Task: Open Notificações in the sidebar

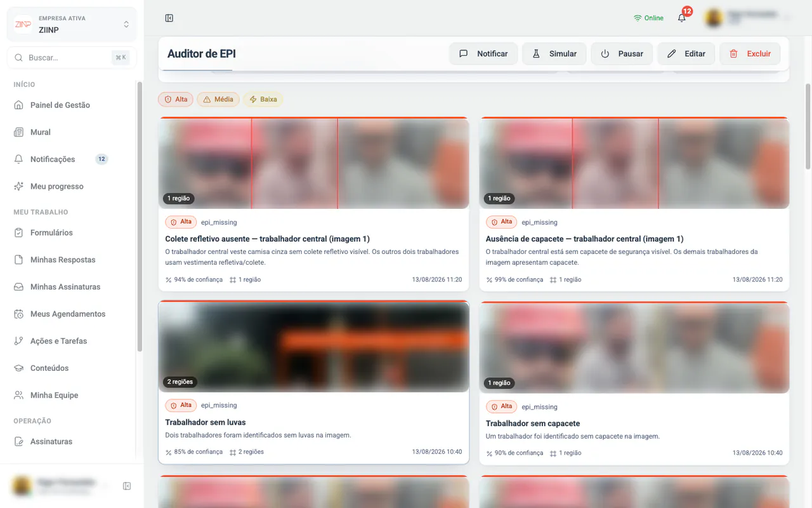Action: coord(72,159)
